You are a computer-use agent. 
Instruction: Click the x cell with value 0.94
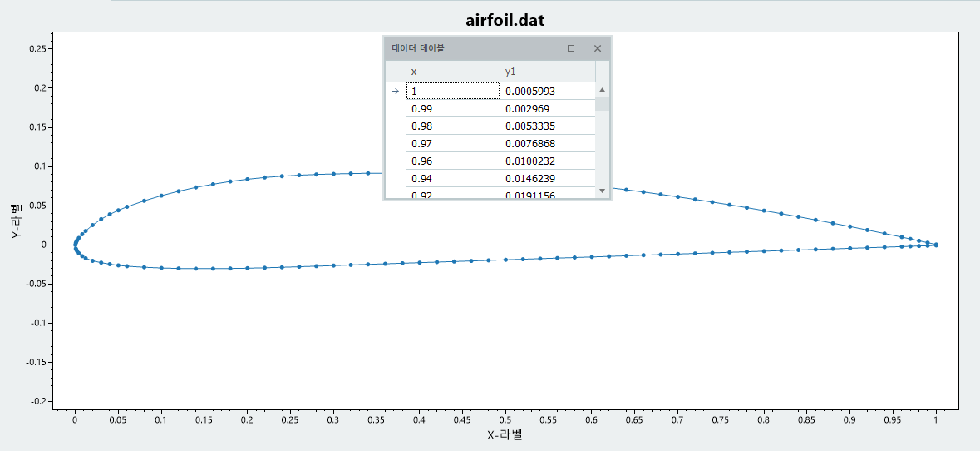[453, 179]
